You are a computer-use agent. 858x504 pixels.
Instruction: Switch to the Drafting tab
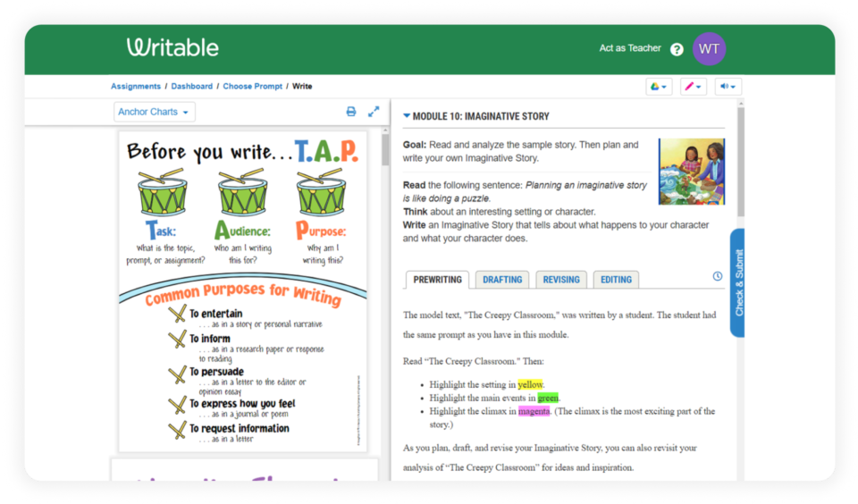(x=502, y=280)
